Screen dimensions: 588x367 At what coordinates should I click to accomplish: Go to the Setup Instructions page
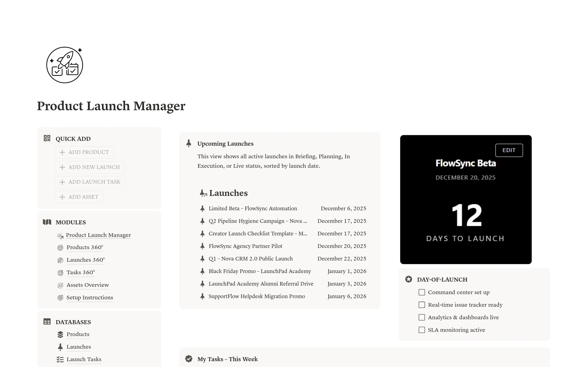point(90,298)
